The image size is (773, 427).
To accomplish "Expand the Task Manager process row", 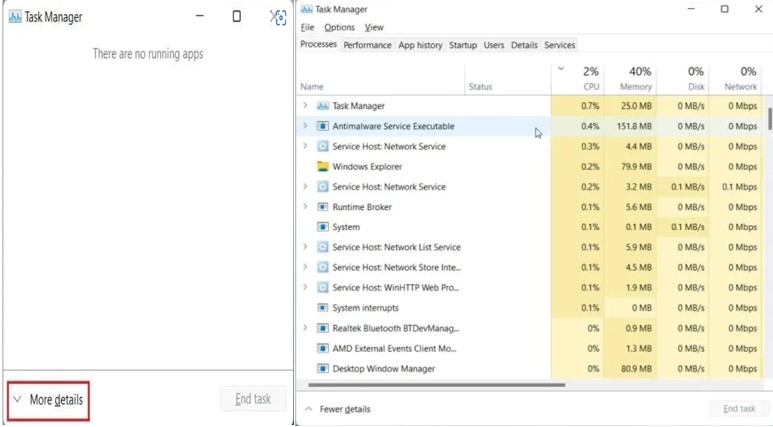I will [305, 106].
